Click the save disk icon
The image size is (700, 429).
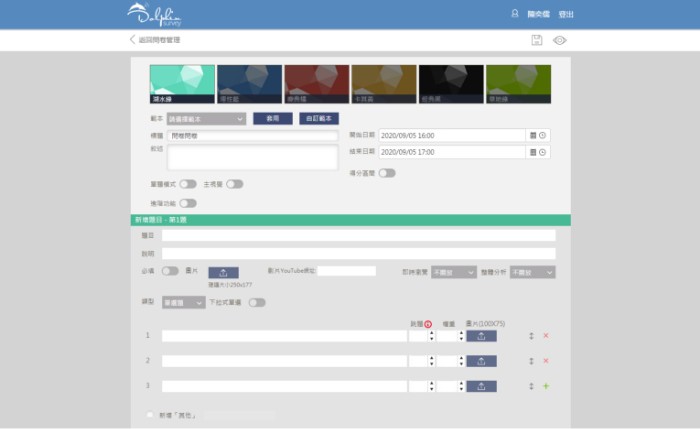(x=537, y=40)
